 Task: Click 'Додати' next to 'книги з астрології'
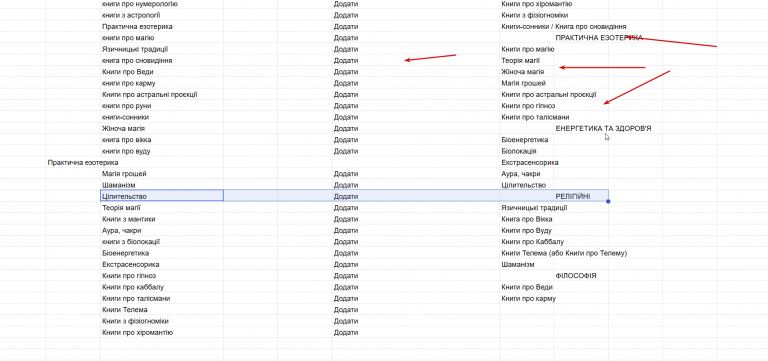pyautogui.click(x=346, y=15)
